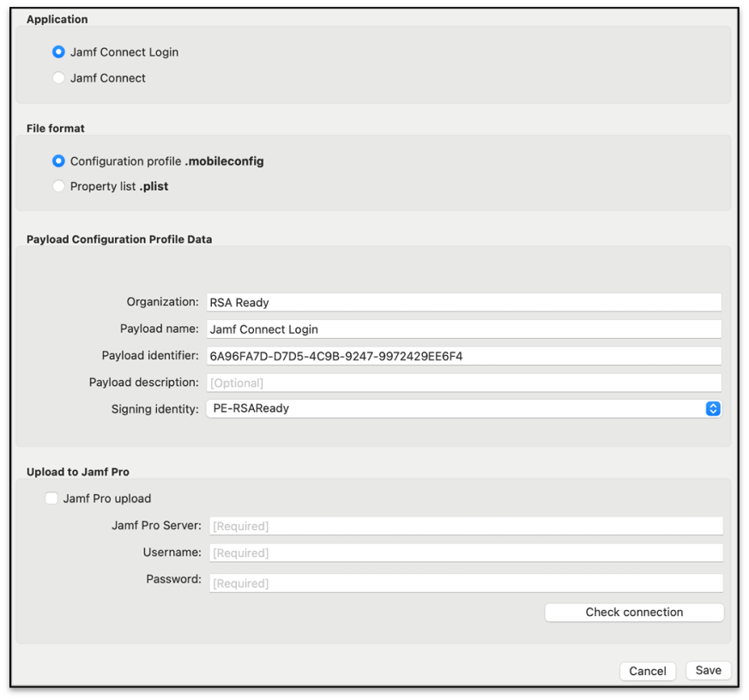Choose Property list .plist file format
The image size is (749, 700).
[x=58, y=186]
